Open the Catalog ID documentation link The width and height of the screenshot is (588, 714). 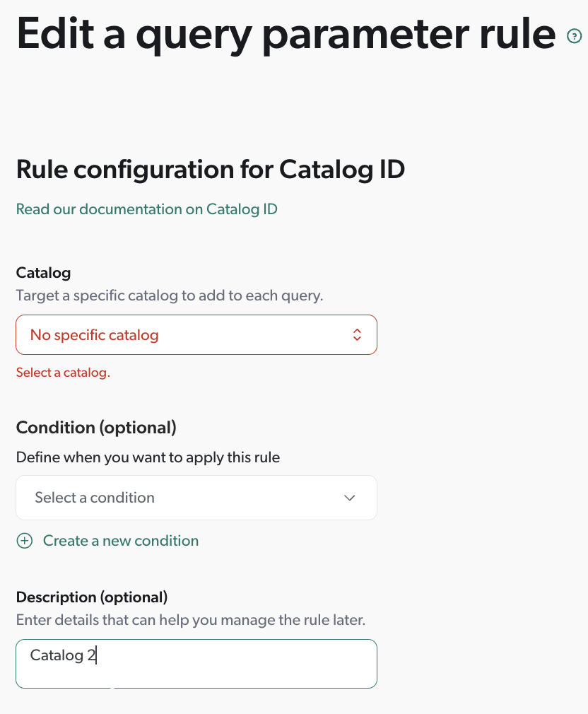pyautogui.click(x=146, y=209)
